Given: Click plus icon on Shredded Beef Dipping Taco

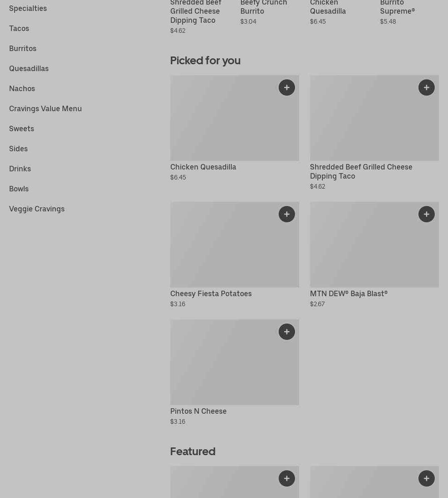Looking at the screenshot, I should point(426,87).
